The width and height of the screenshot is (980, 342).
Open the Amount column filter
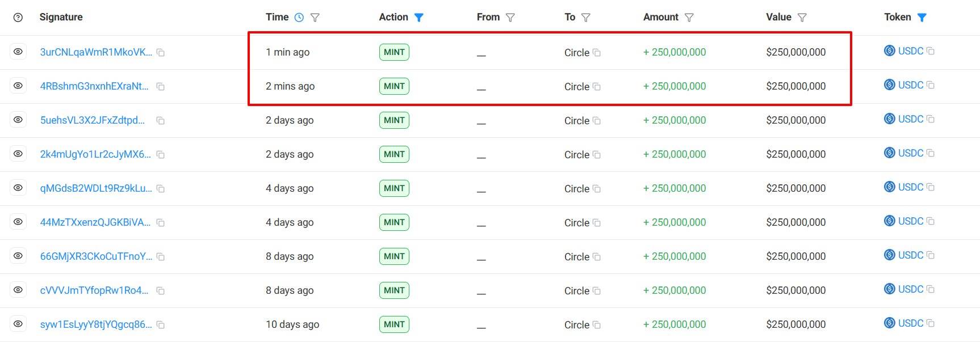tap(689, 18)
